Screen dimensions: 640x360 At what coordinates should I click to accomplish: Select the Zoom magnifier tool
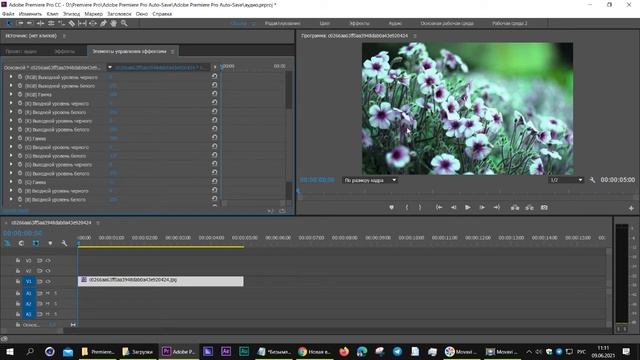[x=124, y=24]
